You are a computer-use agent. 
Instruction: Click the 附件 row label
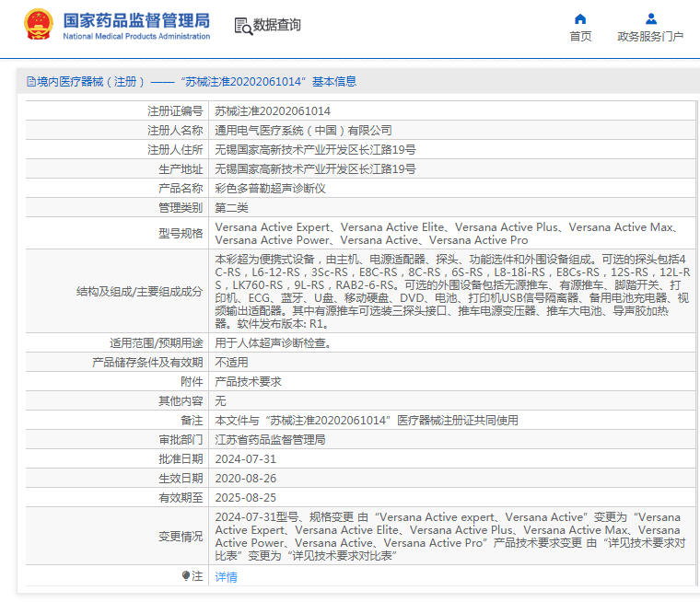click(192, 382)
